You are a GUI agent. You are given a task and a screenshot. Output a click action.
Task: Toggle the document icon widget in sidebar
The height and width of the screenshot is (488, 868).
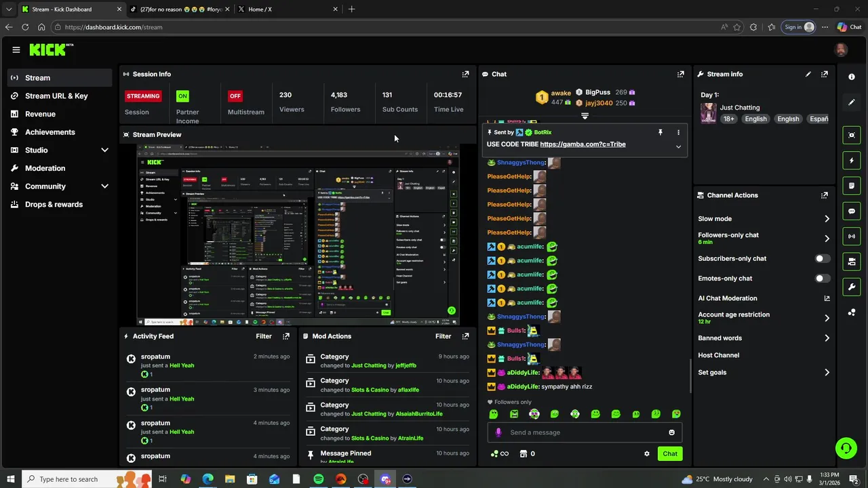click(852, 185)
